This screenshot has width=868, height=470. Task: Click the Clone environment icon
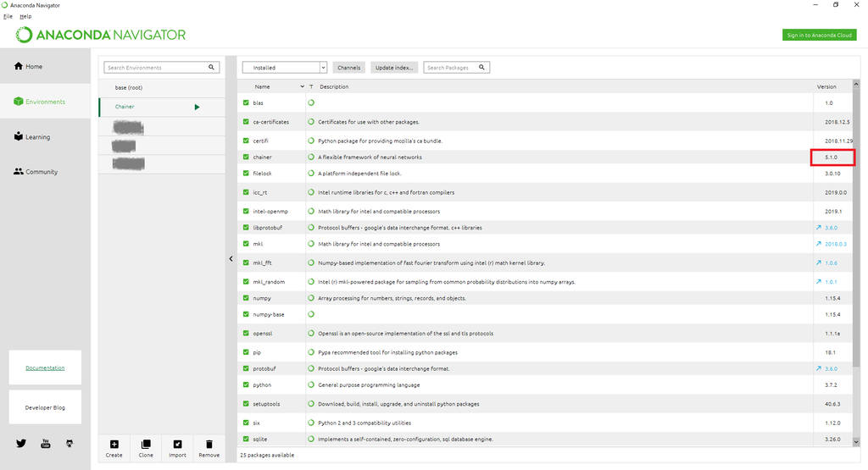146,444
